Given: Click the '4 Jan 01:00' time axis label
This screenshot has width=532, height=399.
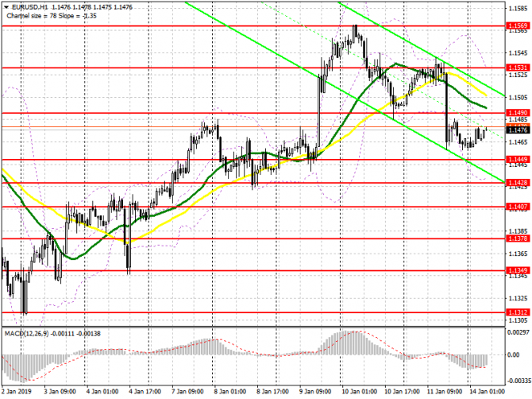Looking at the screenshot, I should point(102,391).
